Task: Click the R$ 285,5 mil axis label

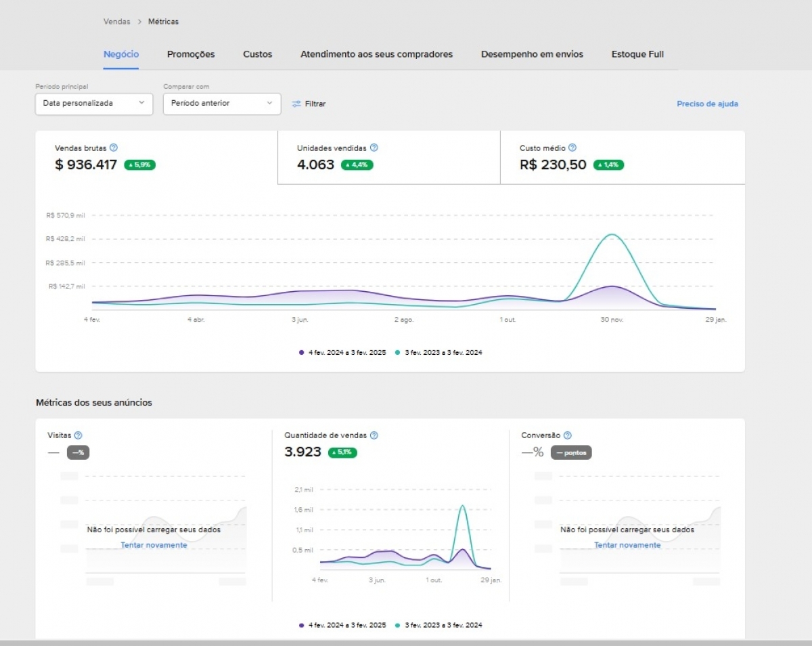Action: click(66, 263)
